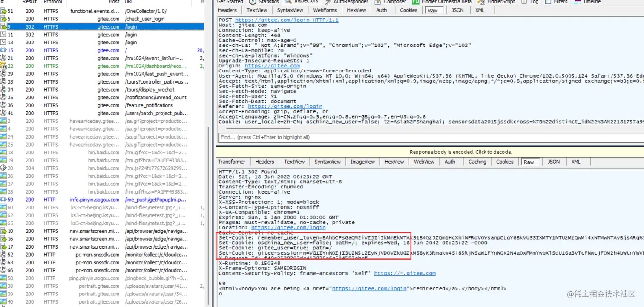The width and height of the screenshot is (644, 307).
Task: Click the Find text input field
Action: point(431,137)
